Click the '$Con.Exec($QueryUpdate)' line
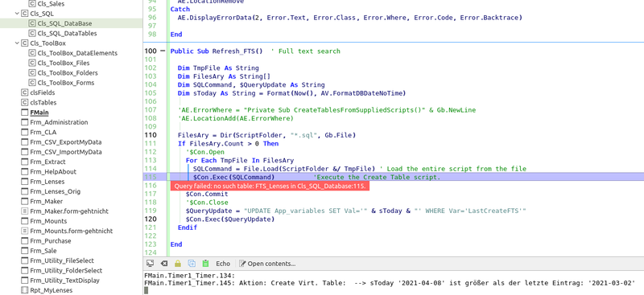This screenshot has height=295, width=644. 230,219
